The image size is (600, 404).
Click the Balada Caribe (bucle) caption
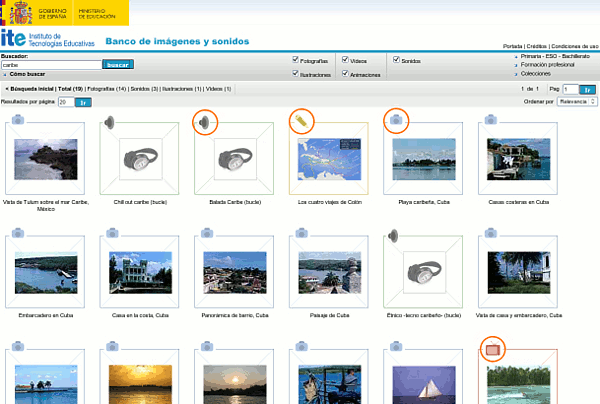click(235, 202)
